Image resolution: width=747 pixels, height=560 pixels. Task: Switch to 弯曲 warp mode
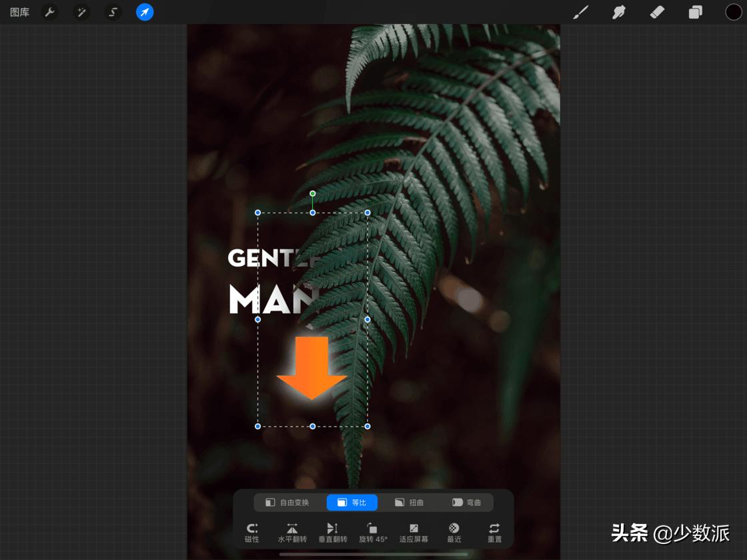(466, 503)
